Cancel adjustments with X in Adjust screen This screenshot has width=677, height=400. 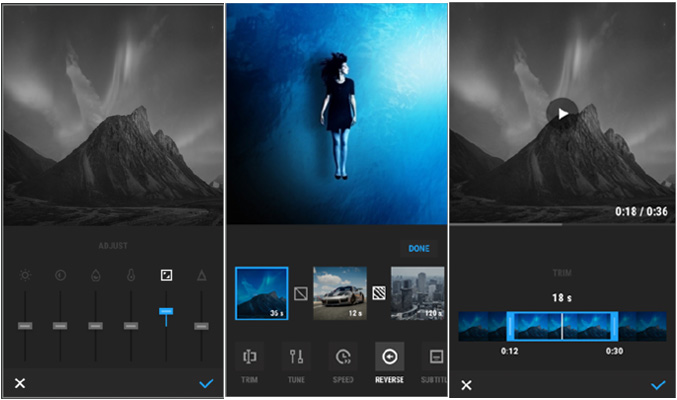pyautogui.click(x=20, y=383)
